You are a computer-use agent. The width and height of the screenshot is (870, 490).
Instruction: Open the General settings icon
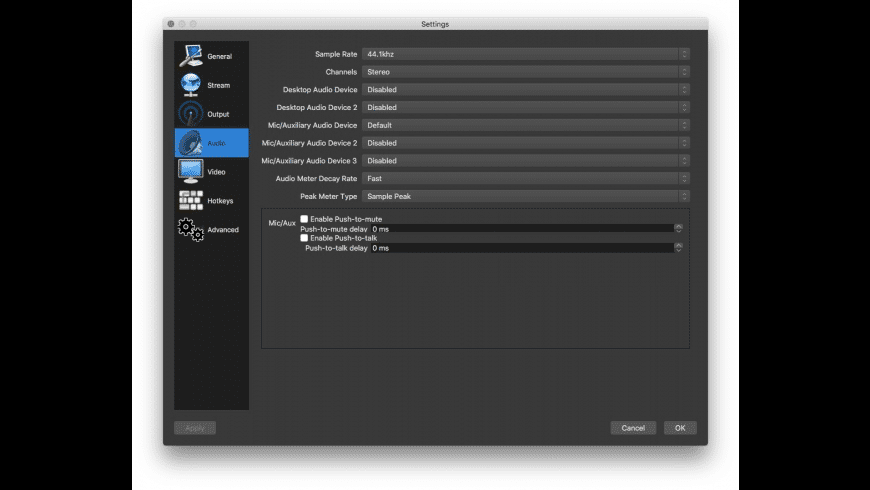(190, 56)
